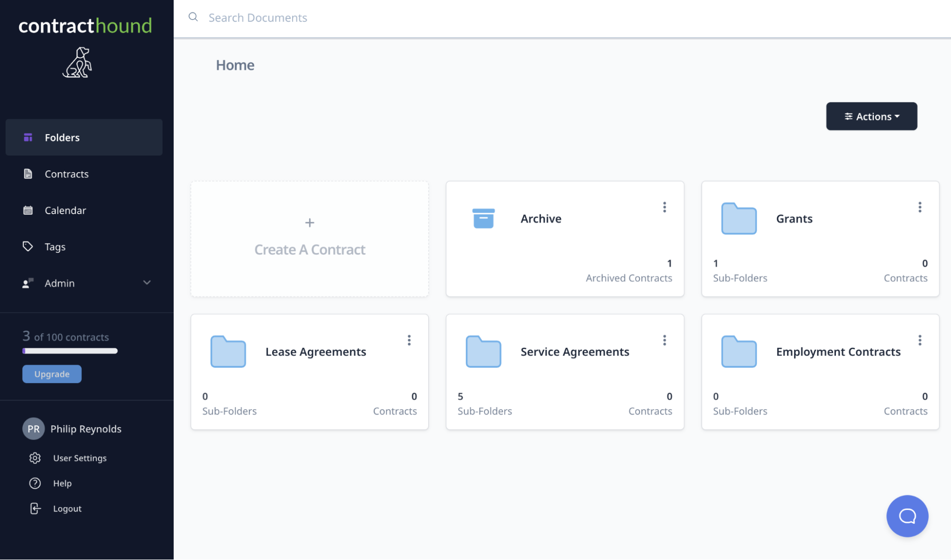The width and height of the screenshot is (951, 560).
Task: Expand the Admin menu chevron
Action: pos(147,283)
